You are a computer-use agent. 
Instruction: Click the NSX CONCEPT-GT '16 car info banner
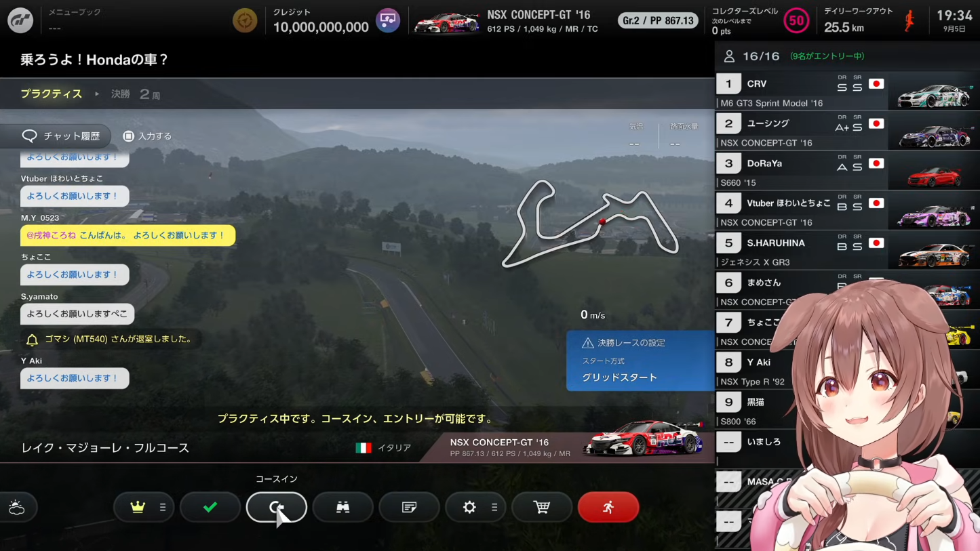[x=566, y=447]
